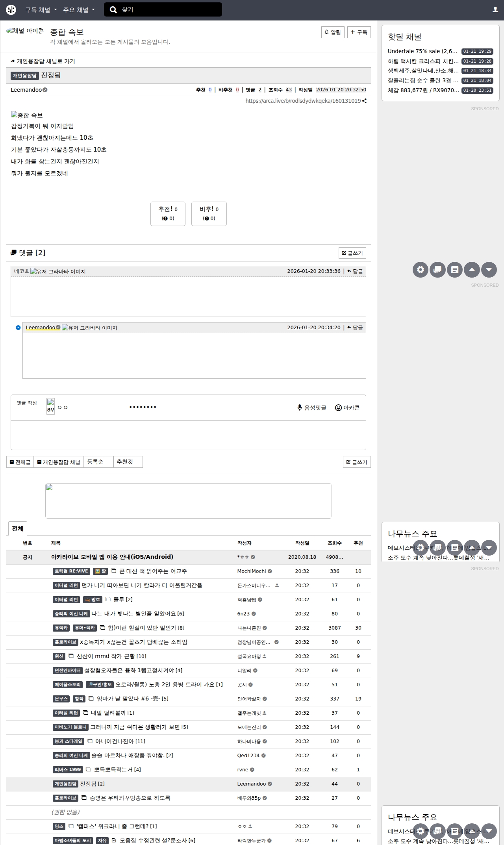This screenshot has height=845, width=504.
Task: Open the hot deal Undertale 75% sale
Action: click(x=422, y=51)
